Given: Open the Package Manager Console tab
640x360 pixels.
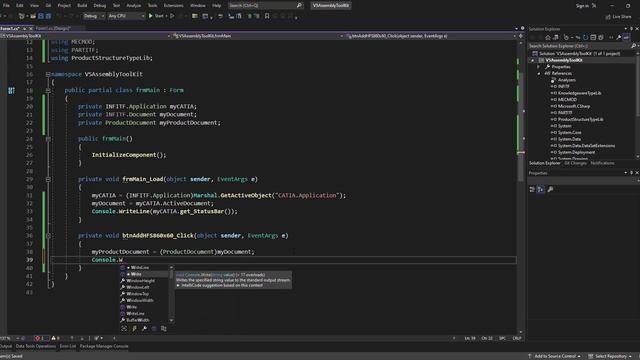Looking at the screenshot, I should (x=104, y=347).
